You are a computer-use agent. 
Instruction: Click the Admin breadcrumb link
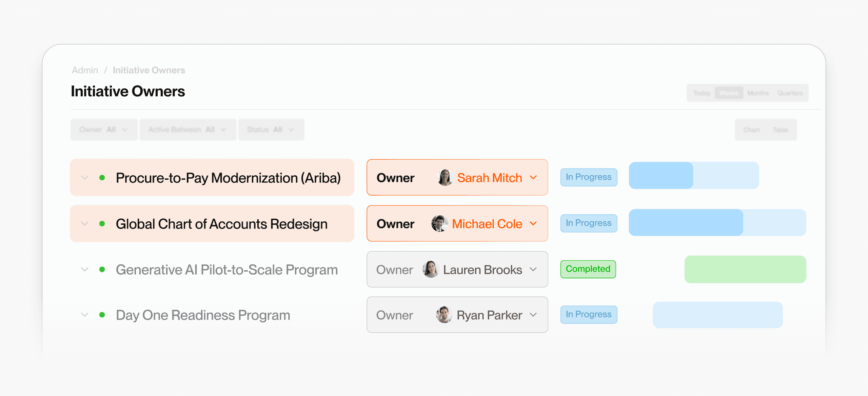click(85, 70)
